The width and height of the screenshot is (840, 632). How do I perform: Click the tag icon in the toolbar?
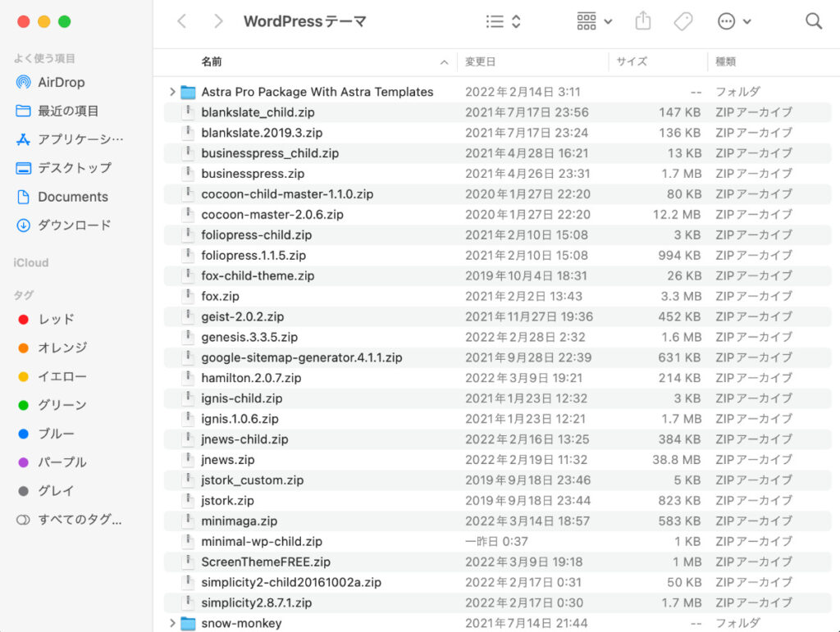[x=683, y=21]
